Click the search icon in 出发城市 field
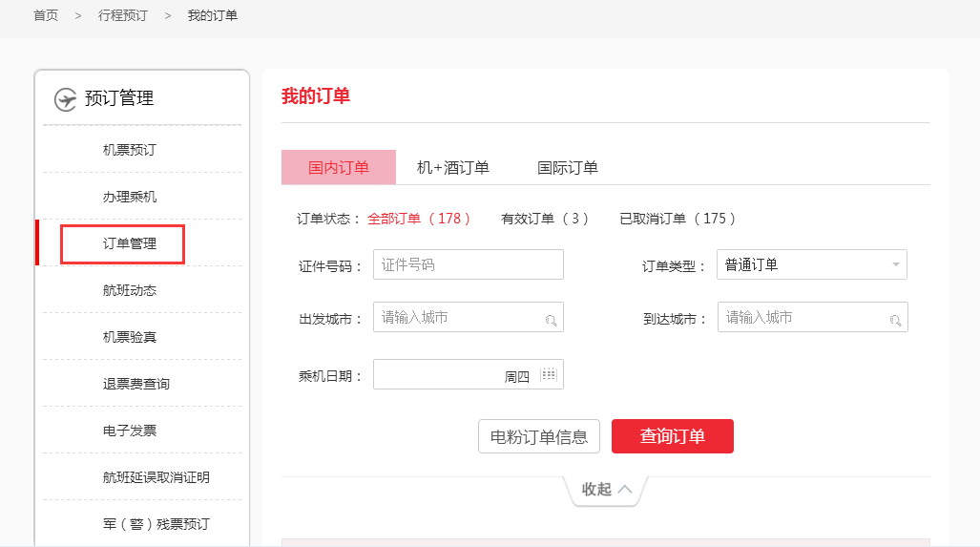 pyautogui.click(x=551, y=320)
